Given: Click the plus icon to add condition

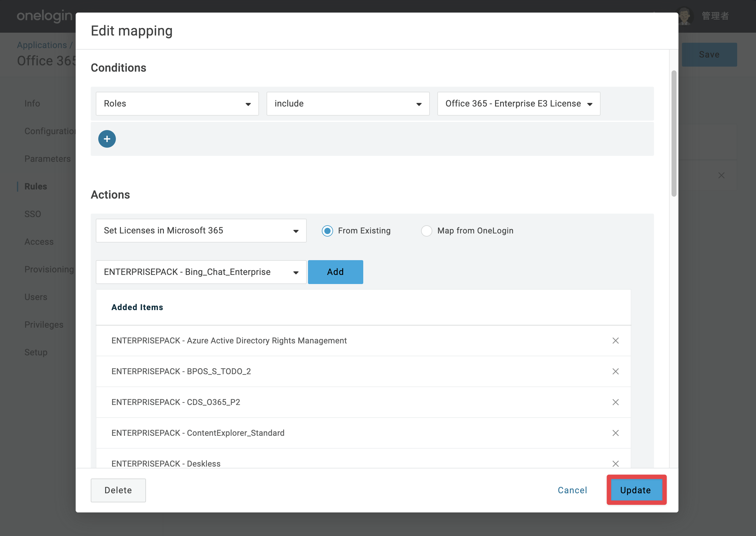Looking at the screenshot, I should click(107, 139).
